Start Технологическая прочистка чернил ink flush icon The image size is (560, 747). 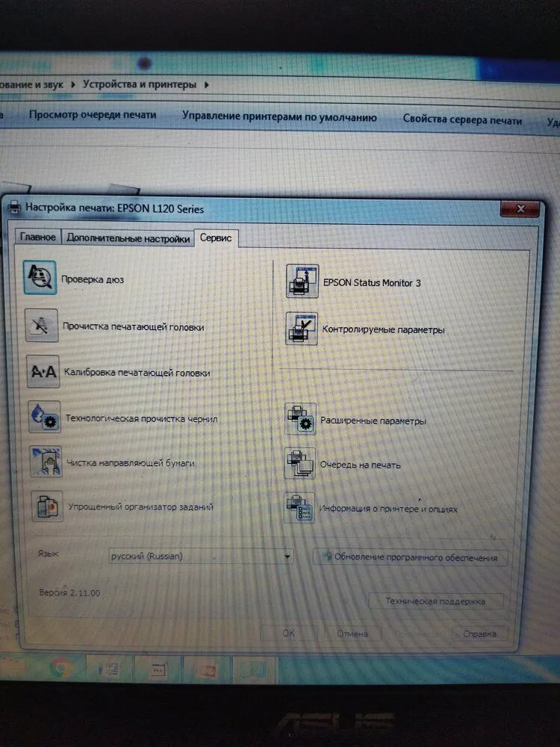pos(45,417)
